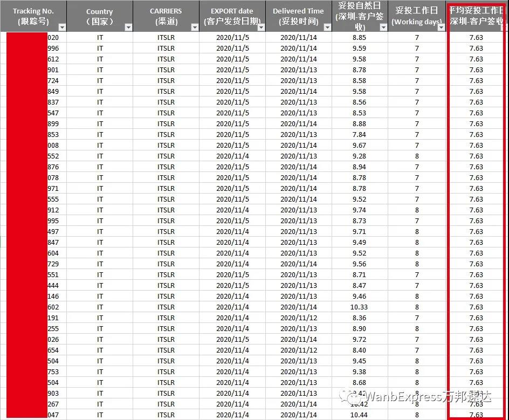The image size is (509, 420).
Task: Click the natural days value '9.56'
Action: (x=359, y=264)
